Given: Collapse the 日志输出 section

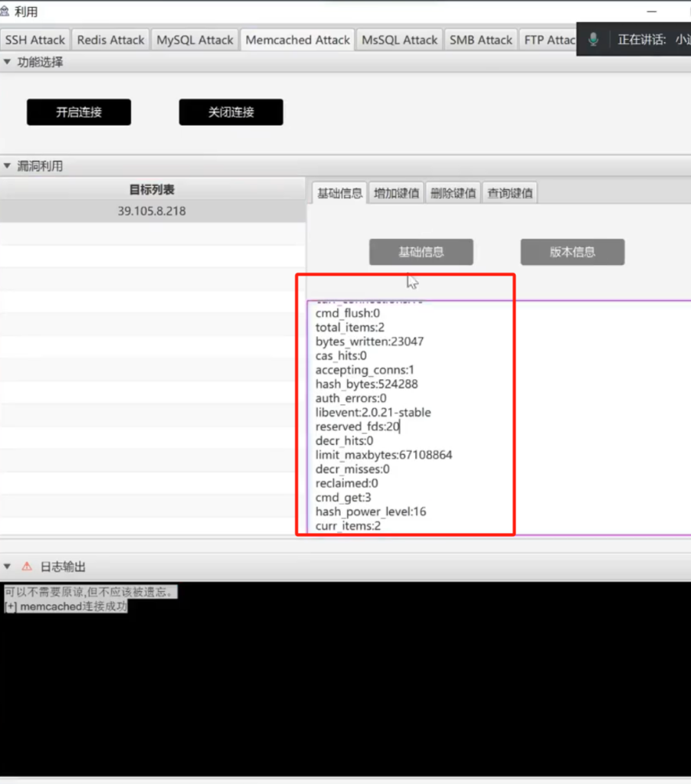Looking at the screenshot, I should click(x=7, y=567).
